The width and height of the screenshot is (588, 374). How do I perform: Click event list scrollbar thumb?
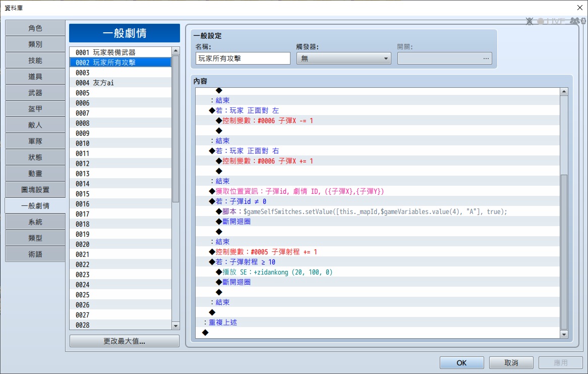(x=175, y=129)
